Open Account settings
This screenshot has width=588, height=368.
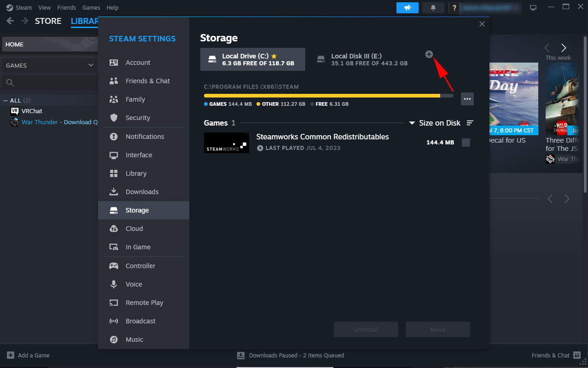(x=144, y=63)
